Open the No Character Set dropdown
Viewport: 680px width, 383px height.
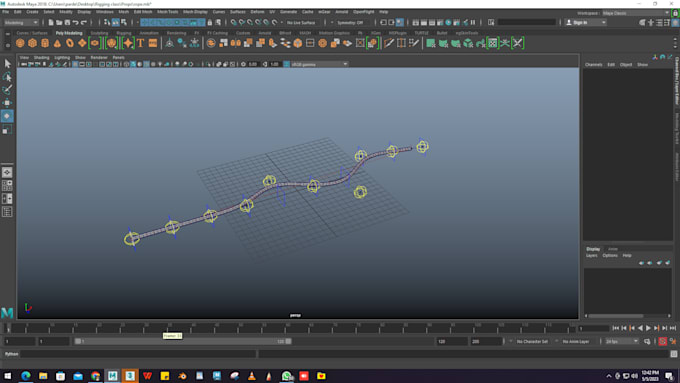pyautogui.click(x=533, y=341)
